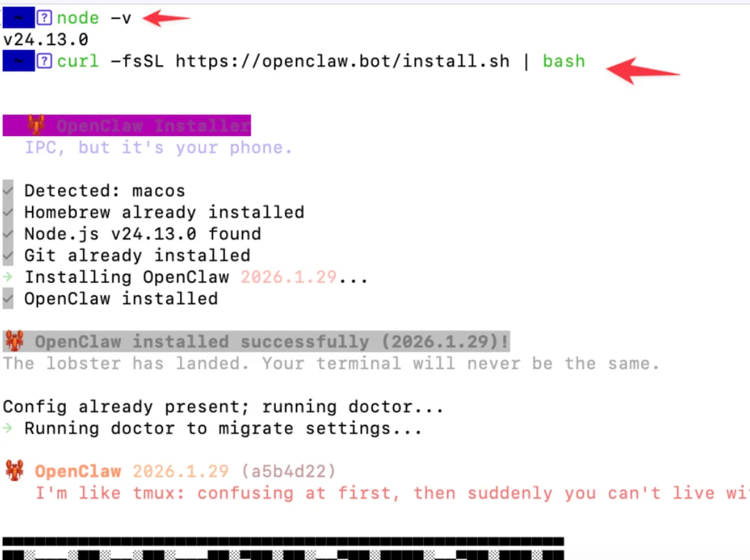The image size is (750, 560).
Task: Click the blue tilde prompt badge before curl
Action: [19, 60]
